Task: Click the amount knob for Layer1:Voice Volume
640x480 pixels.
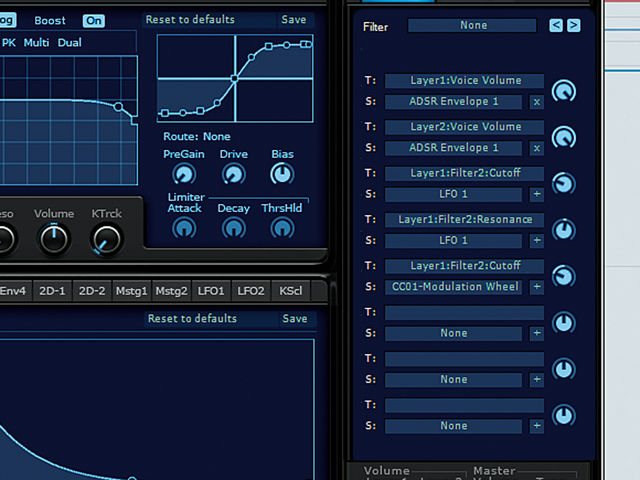Action: [564, 91]
